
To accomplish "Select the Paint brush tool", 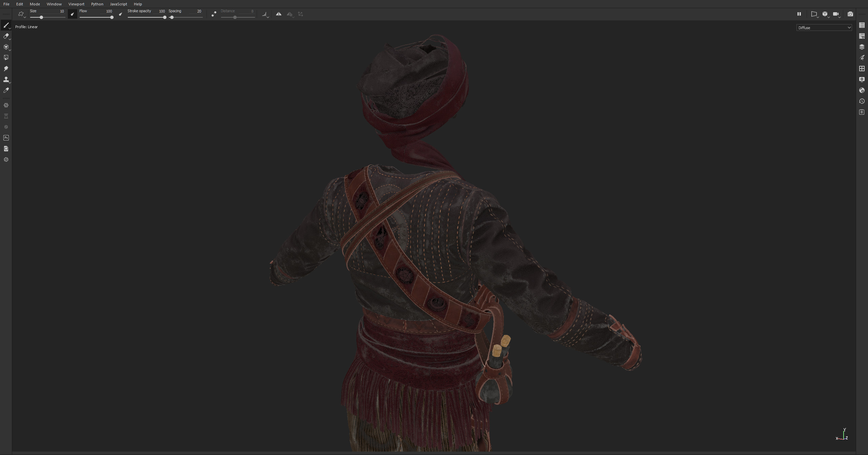I will [x=6, y=25].
